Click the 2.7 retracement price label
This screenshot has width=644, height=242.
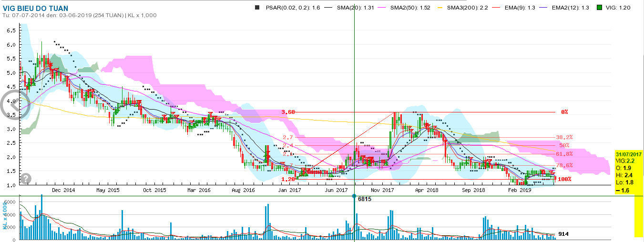point(288,137)
